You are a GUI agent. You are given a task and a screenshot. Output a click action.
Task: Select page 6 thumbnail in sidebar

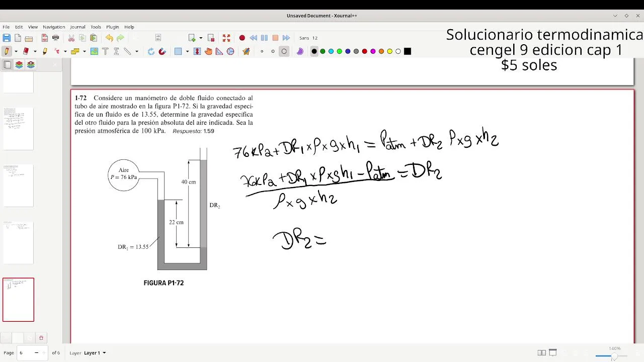[18, 300]
